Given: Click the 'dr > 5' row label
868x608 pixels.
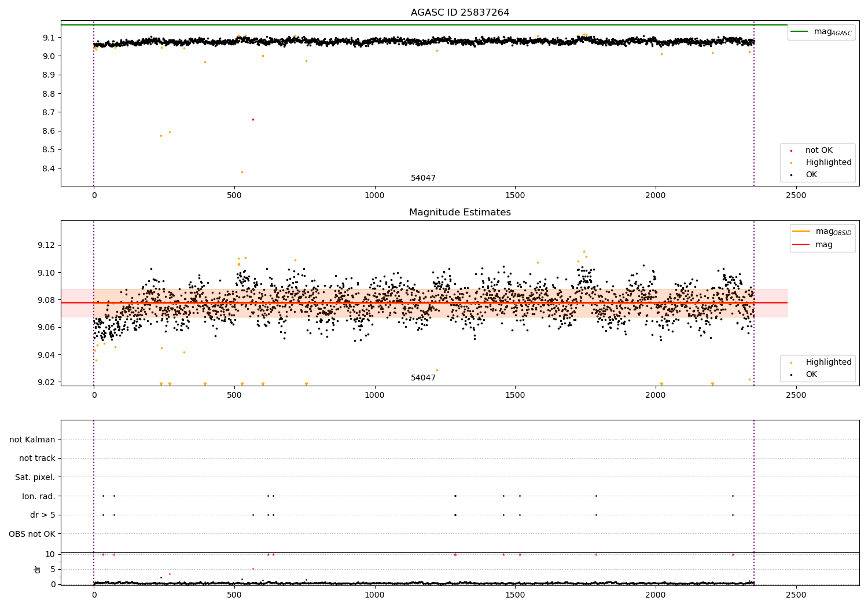Looking at the screenshot, I should pyautogui.click(x=43, y=515).
